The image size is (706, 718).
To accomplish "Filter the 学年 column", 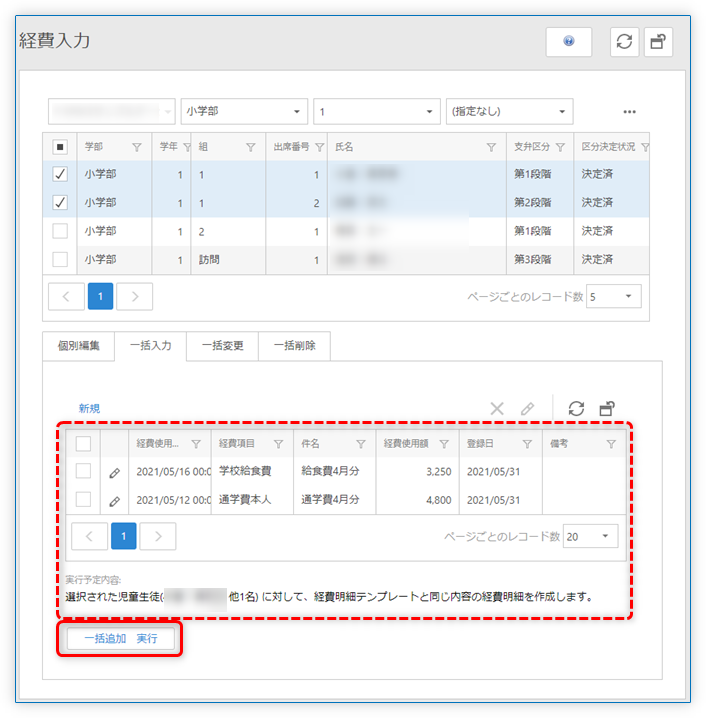I will (x=187, y=147).
